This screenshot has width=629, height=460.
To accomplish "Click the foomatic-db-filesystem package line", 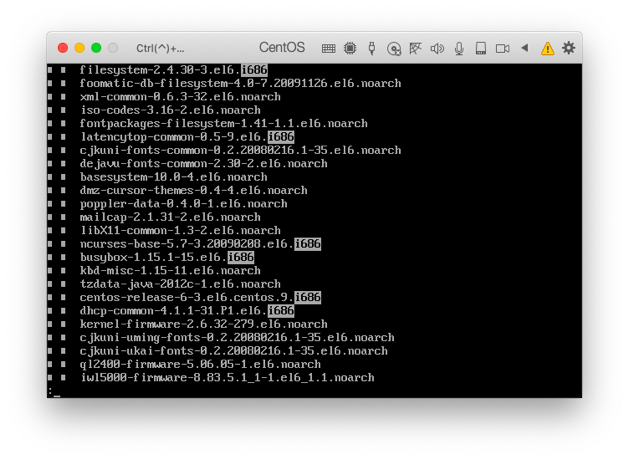I will pos(240,83).
